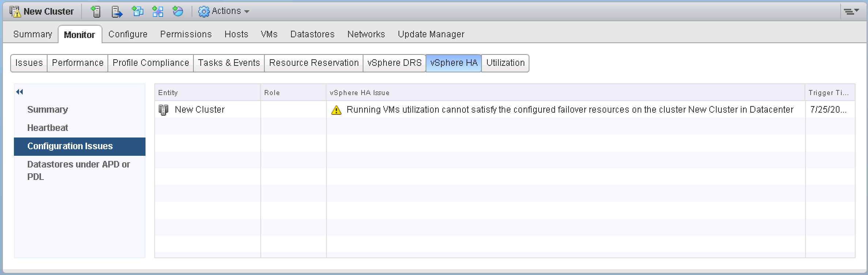The width and height of the screenshot is (868, 275).
Task: Click the New Resource Pool icon
Action: point(178,11)
